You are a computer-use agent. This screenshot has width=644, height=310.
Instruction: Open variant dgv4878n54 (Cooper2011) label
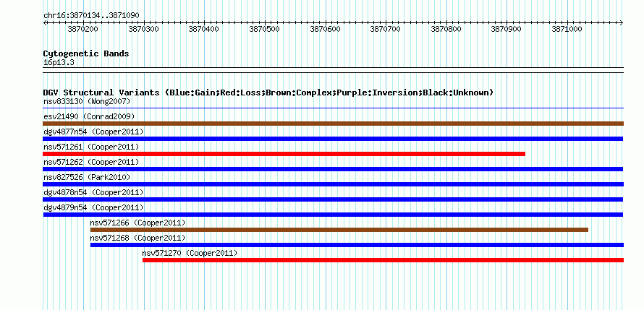93,192
